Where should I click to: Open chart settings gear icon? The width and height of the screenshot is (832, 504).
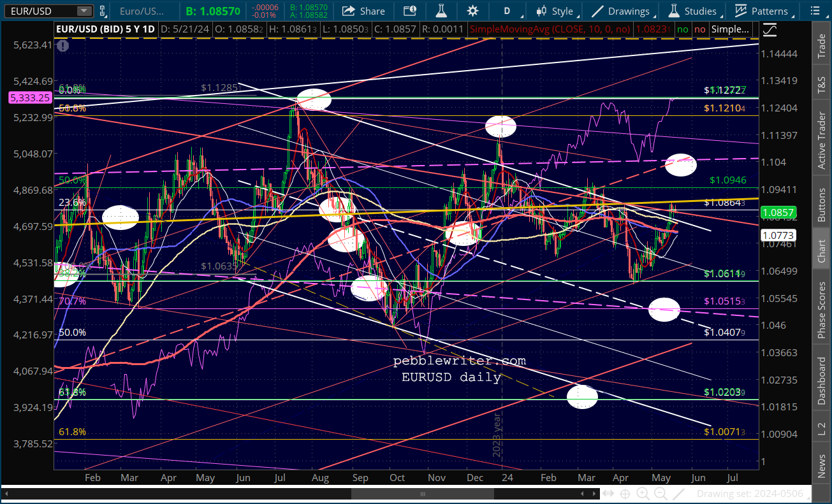(x=472, y=11)
